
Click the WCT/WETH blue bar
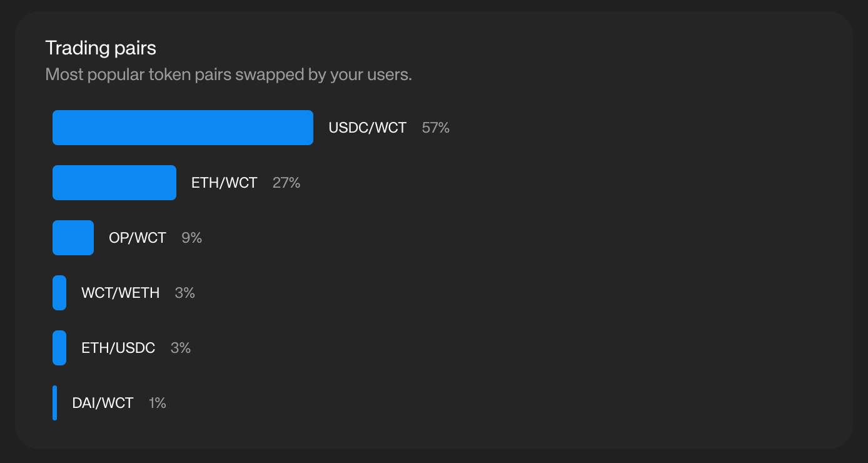[x=59, y=293]
